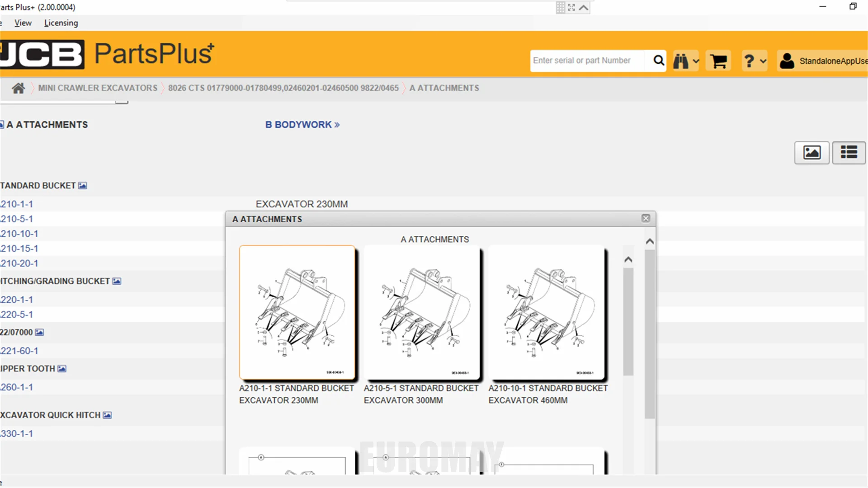
Task: Select A210-5-1 Standard Bucket 300MM thumbnail
Action: pos(421,313)
